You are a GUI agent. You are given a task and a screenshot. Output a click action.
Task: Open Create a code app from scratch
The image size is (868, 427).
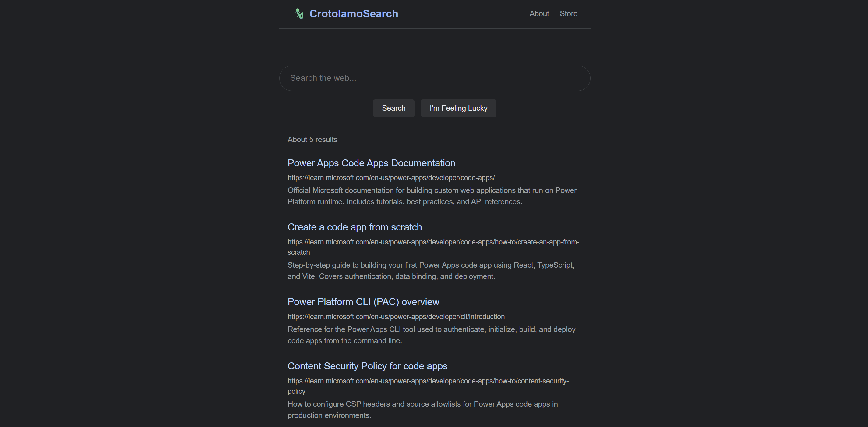pos(355,227)
